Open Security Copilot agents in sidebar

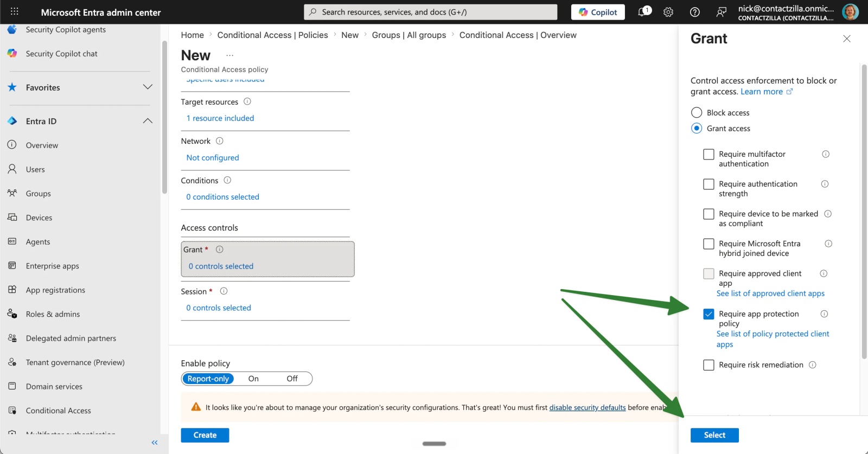pos(66,29)
